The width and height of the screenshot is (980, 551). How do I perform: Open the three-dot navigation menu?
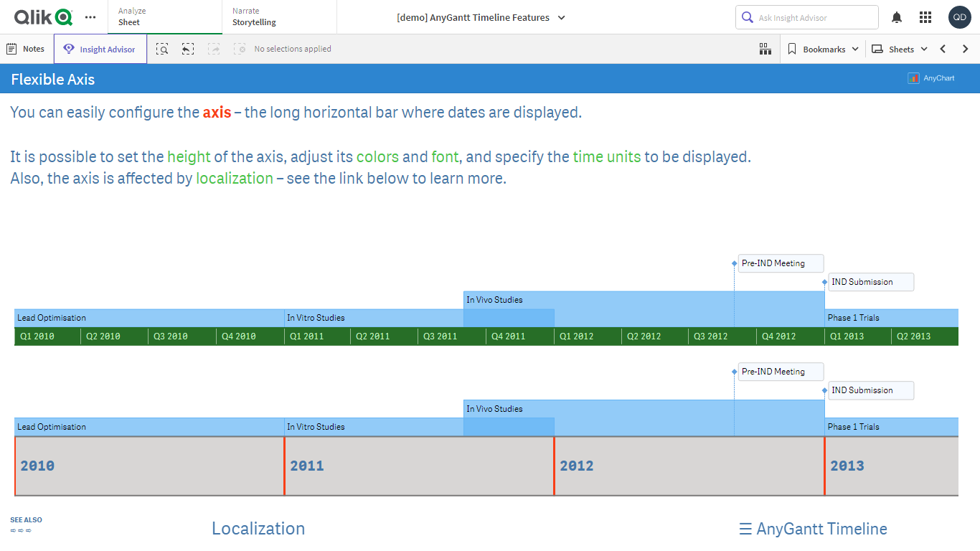coord(90,17)
